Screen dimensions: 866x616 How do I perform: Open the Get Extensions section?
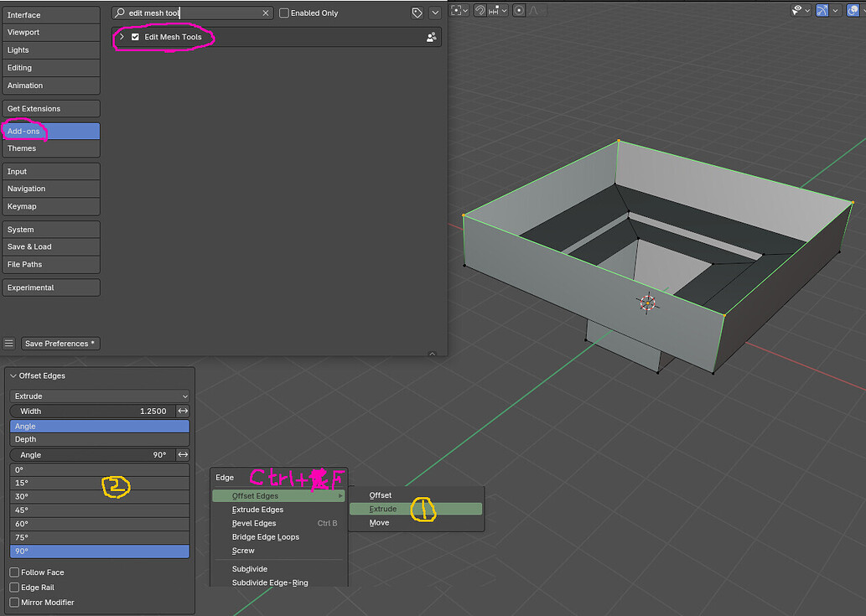pyautogui.click(x=51, y=109)
